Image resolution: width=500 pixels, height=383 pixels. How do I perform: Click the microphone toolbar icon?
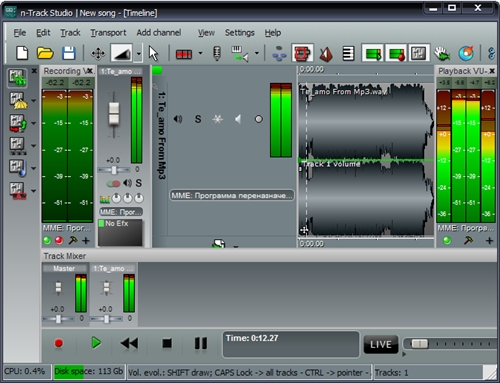pos(217,53)
